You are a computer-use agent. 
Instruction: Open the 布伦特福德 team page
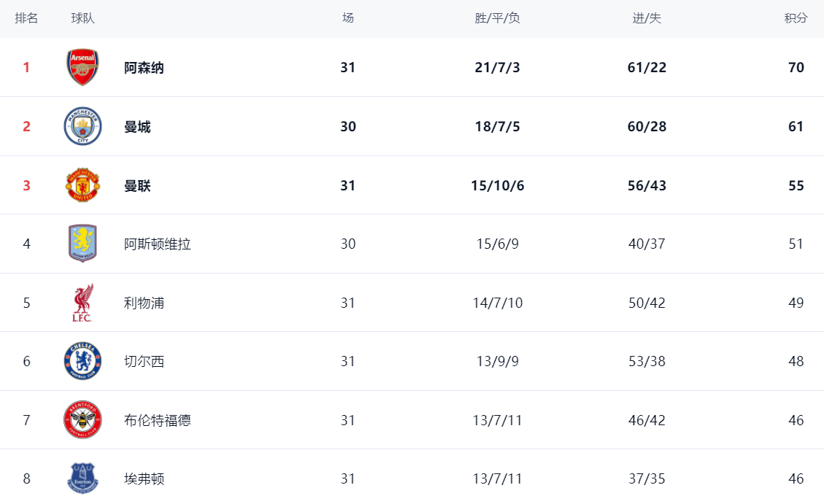158,420
